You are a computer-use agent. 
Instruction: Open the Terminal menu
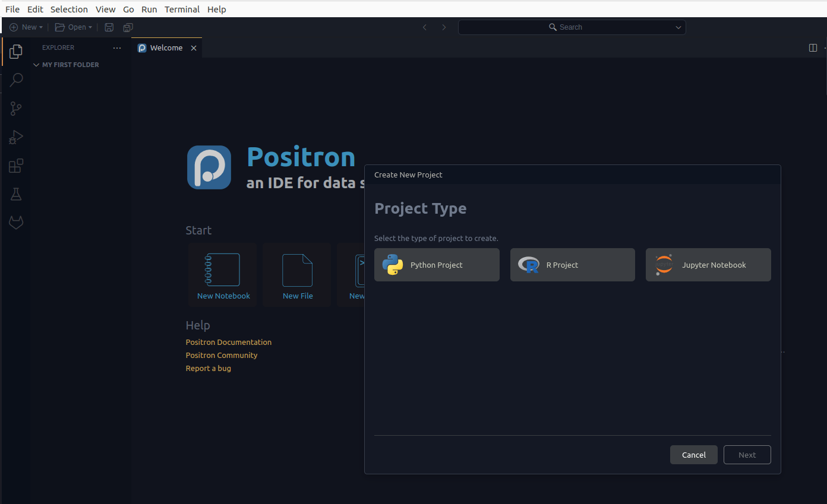point(182,9)
